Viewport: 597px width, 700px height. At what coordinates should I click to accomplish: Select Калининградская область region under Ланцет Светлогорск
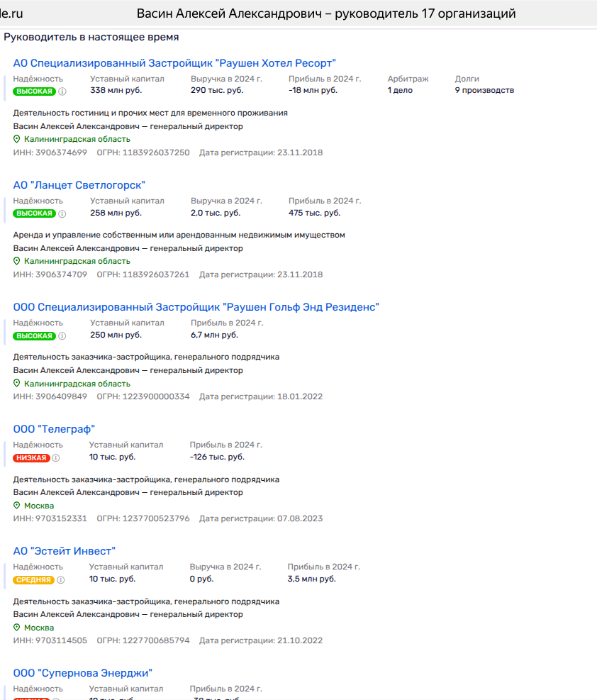pyautogui.click(x=77, y=262)
